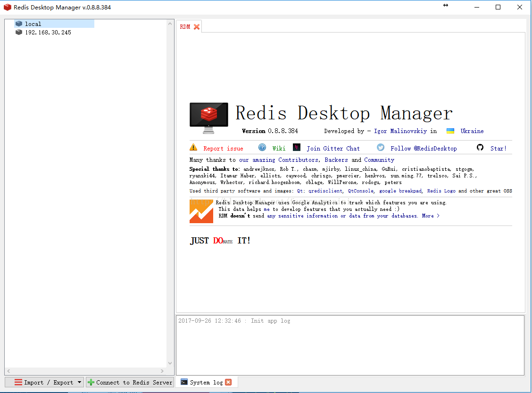Image resolution: width=532 pixels, height=393 pixels.
Task: Open the Wiki link
Action: pyautogui.click(x=279, y=148)
